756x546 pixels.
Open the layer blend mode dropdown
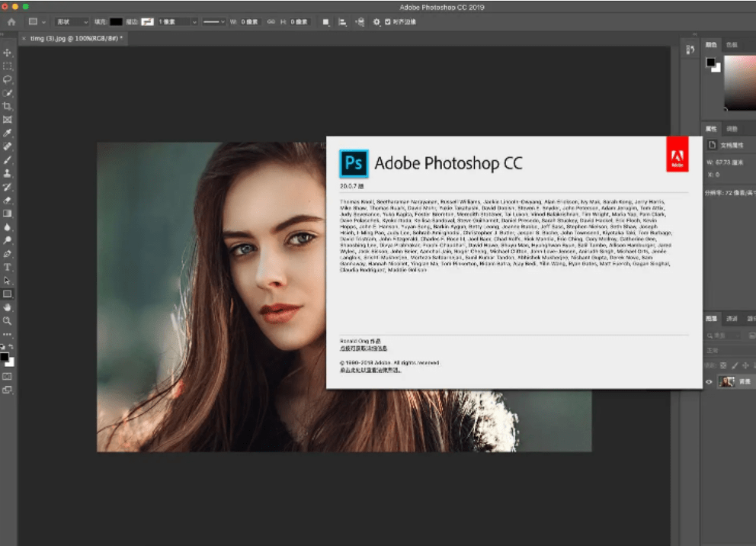730,350
